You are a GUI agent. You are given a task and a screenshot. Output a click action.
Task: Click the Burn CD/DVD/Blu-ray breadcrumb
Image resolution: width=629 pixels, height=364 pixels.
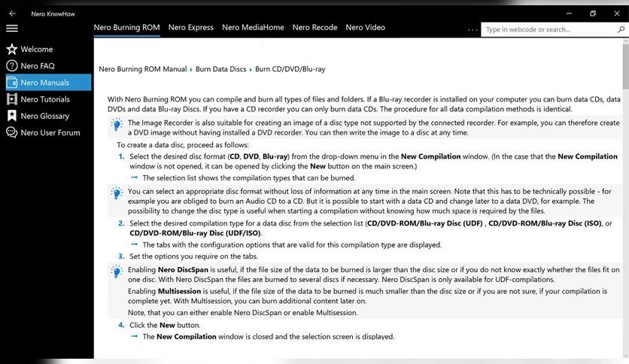pyautogui.click(x=290, y=69)
